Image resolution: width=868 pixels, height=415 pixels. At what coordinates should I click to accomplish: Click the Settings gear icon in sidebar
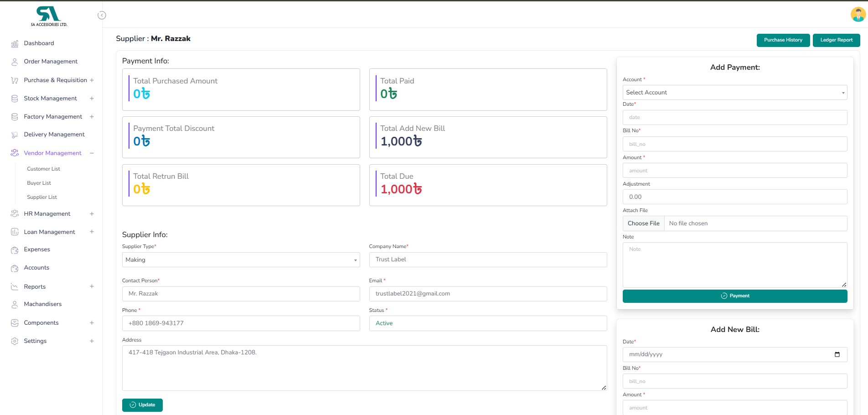click(15, 341)
